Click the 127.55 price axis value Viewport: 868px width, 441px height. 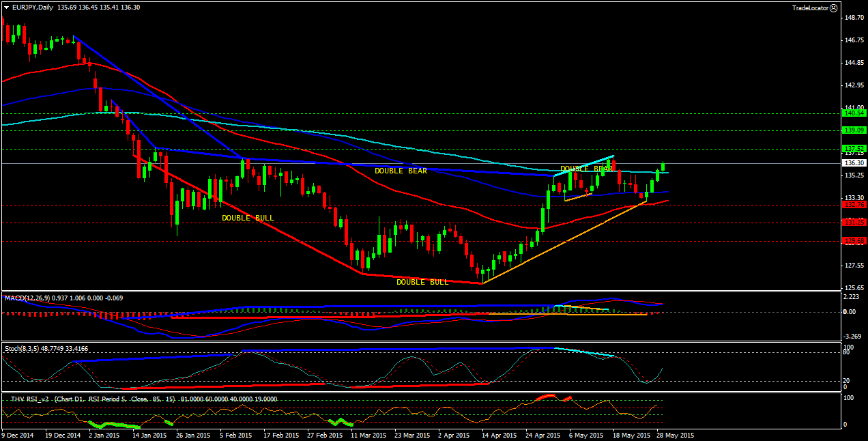click(854, 266)
